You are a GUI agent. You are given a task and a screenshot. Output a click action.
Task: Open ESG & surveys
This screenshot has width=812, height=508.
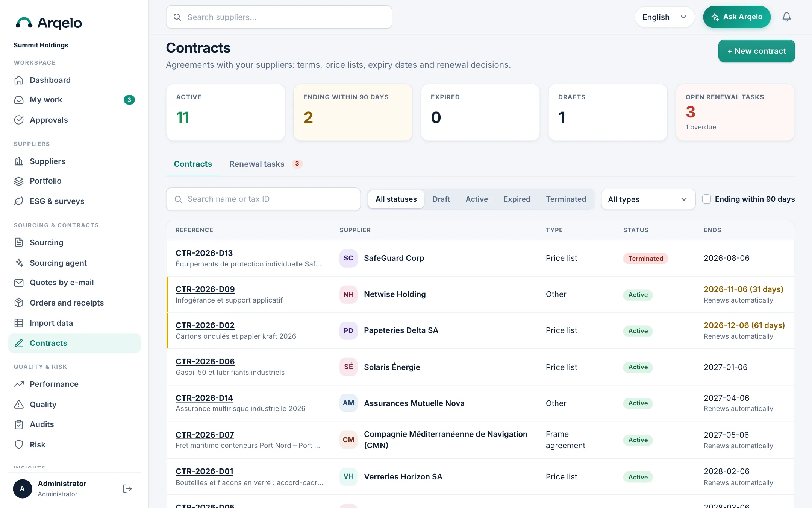tap(74, 201)
